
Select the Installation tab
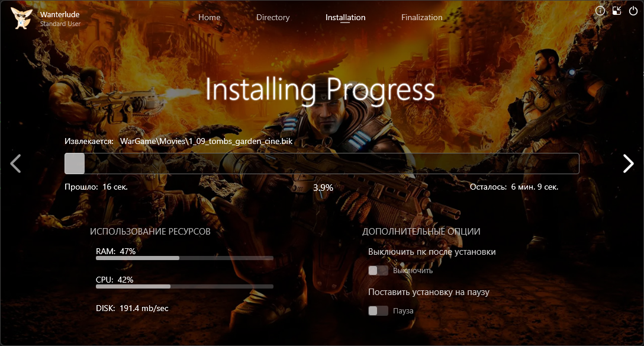(x=346, y=17)
